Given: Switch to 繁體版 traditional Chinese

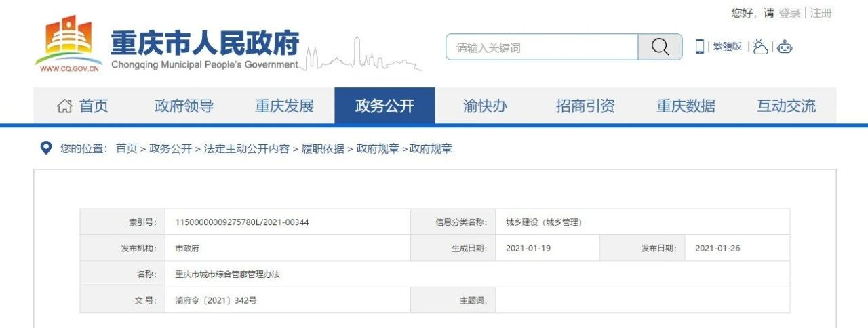Looking at the screenshot, I should click(x=727, y=47).
